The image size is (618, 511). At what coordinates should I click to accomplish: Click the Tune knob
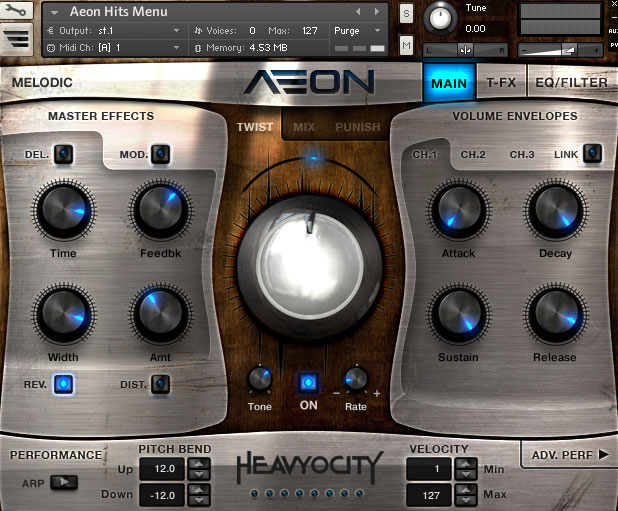coord(439,18)
